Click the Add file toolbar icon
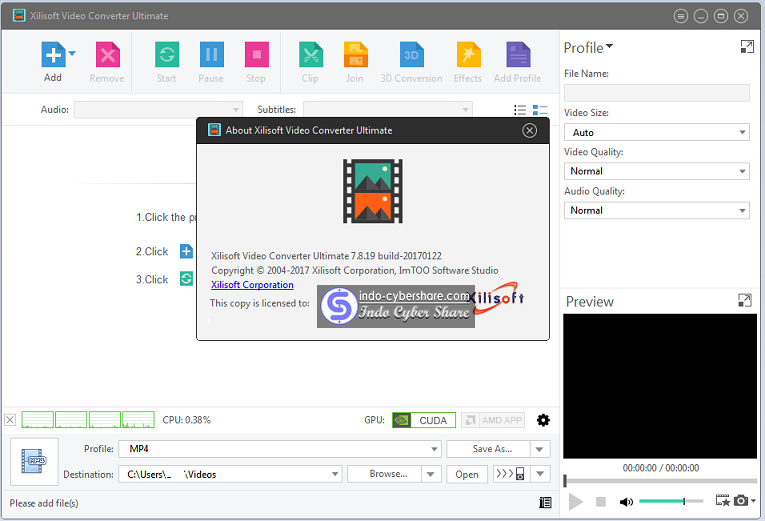Viewport: 765px width, 521px height. (53, 55)
